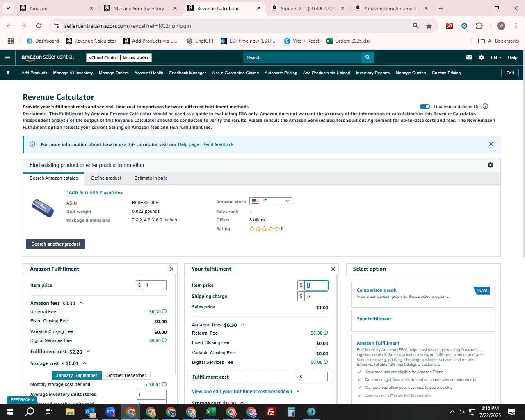Open Chrome zoom magnifier in address bar
Viewport: 525px width, 420px height.
(416, 26)
